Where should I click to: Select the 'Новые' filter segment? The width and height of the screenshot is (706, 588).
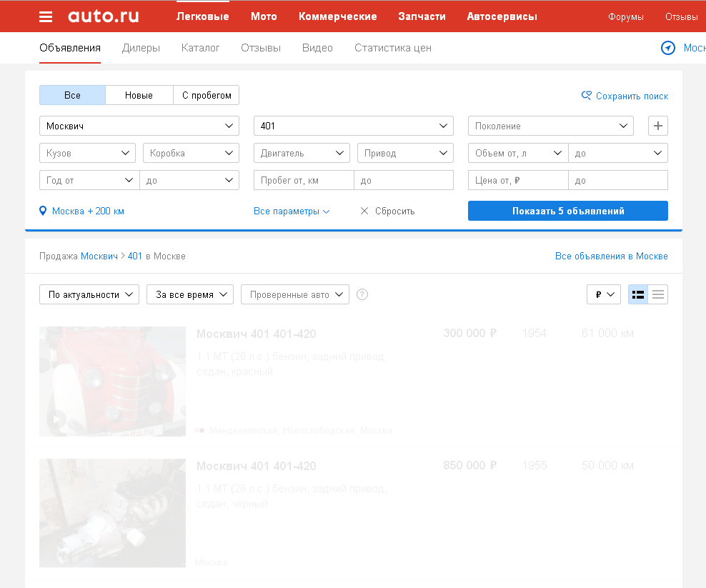(139, 95)
